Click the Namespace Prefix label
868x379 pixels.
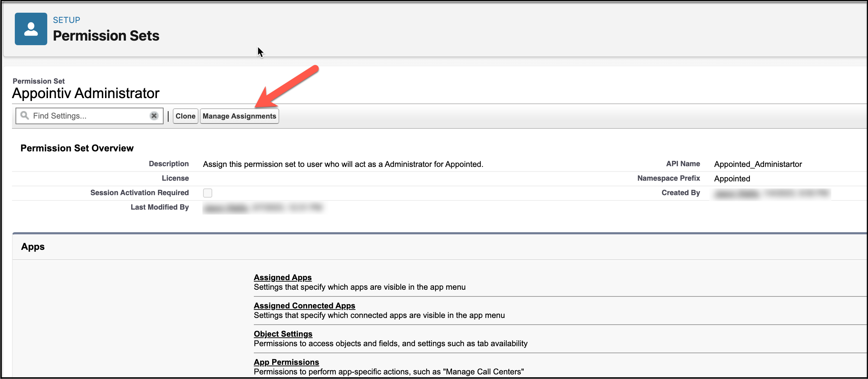pos(668,178)
